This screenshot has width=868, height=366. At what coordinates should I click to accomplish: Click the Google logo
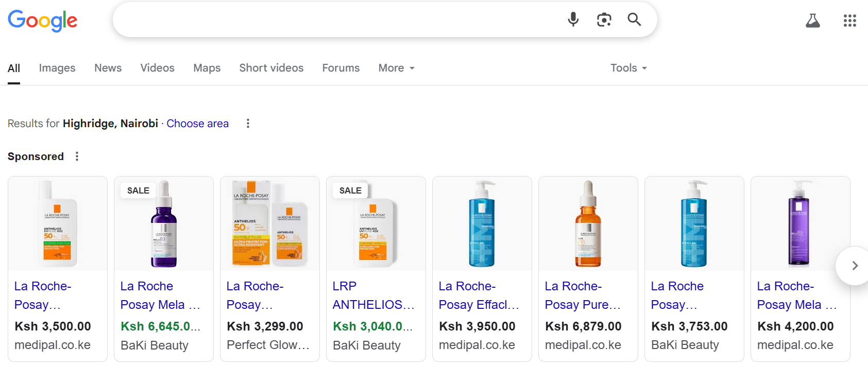point(43,21)
